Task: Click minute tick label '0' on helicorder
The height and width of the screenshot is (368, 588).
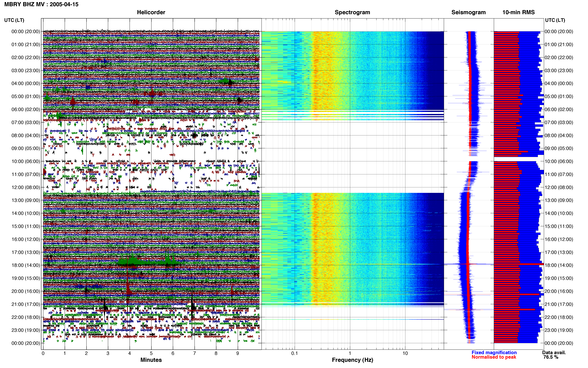Action: click(43, 353)
